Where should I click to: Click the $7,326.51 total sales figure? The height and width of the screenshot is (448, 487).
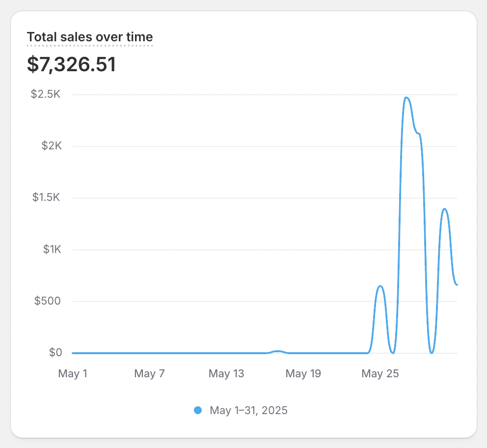pyautogui.click(x=71, y=64)
